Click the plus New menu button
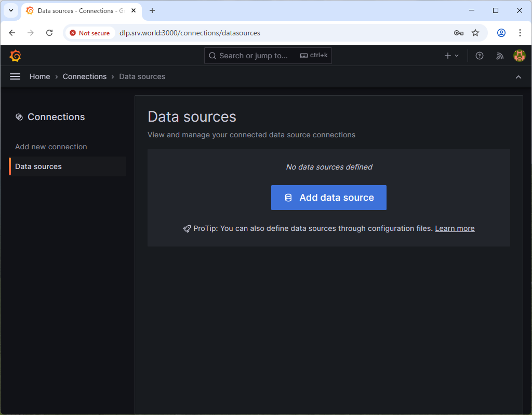The image size is (532, 415). 451,56
